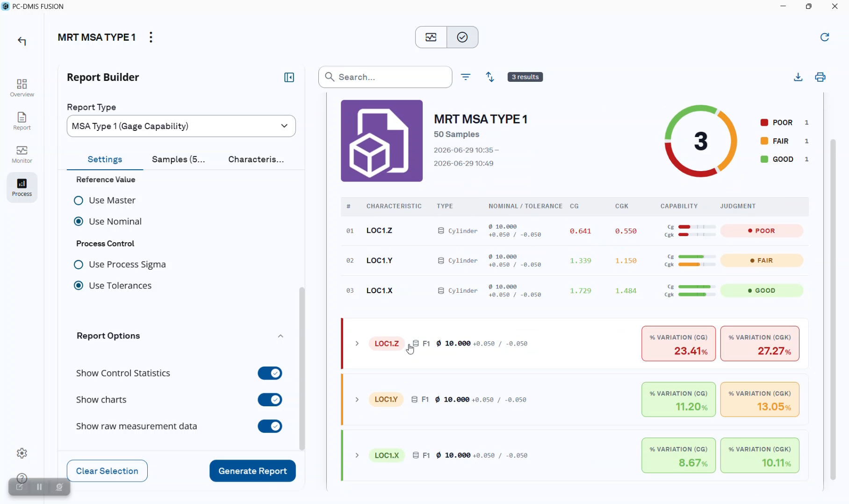Click the orange FAIR legend swatch

[764, 141]
